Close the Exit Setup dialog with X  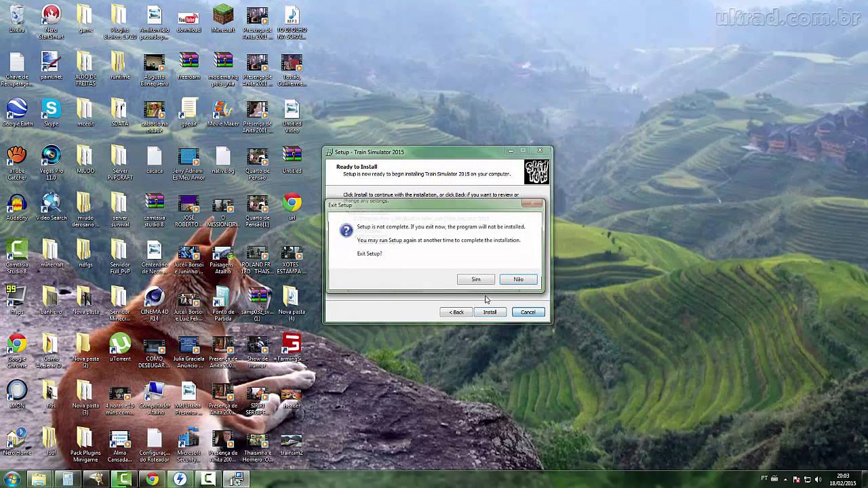[x=532, y=203]
